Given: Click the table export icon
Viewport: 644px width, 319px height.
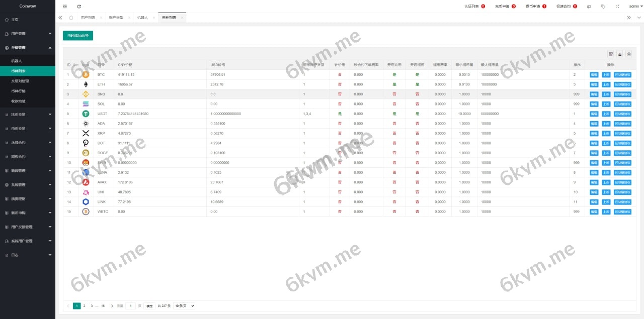Looking at the screenshot, I should click(620, 54).
